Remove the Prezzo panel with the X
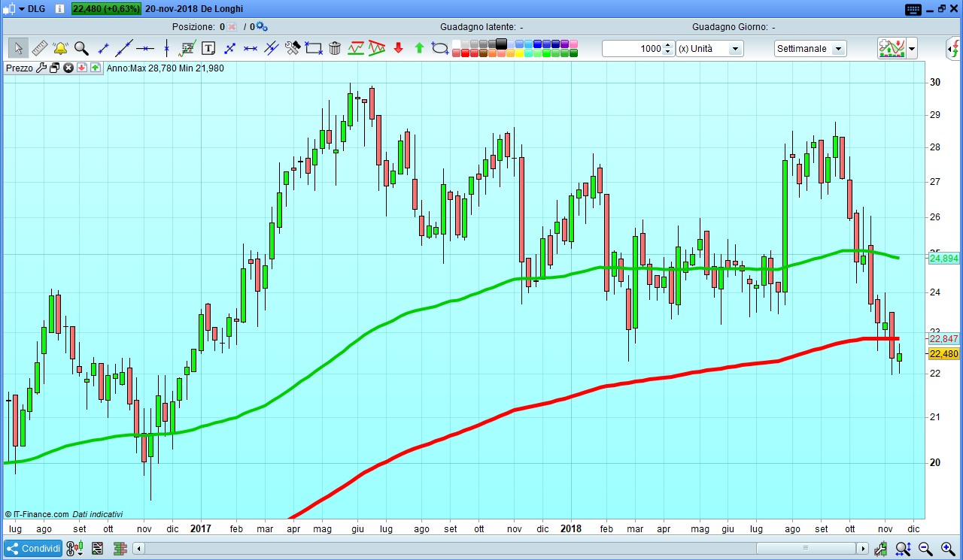Screen dimensions: 963x560 68,68
